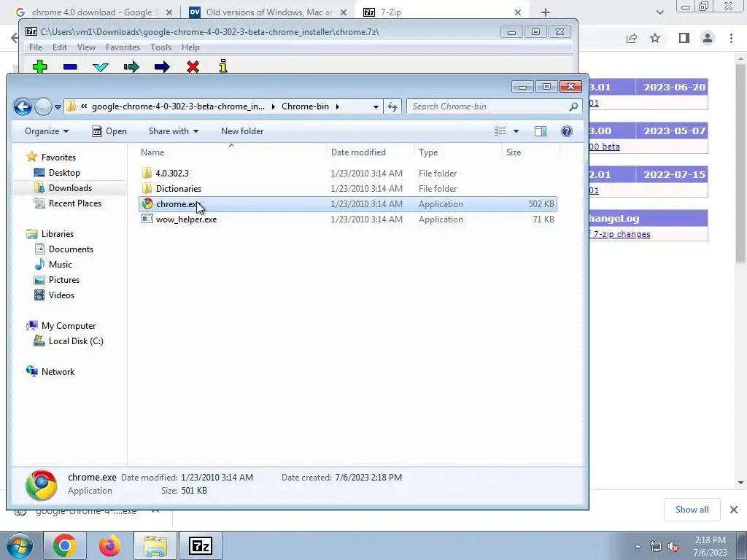Screen dimensions: 747x560
Task: Open the view options dropdown arrow
Action: (516, 131)
